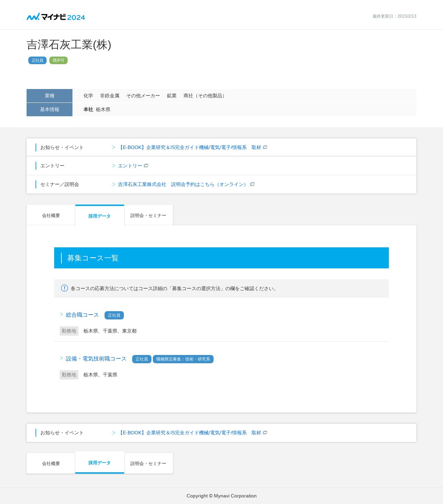Image resolution: width=443 pixels, height=504 pixels.
Task: Click 化学 industry text
Action: [x=88, y=96]
